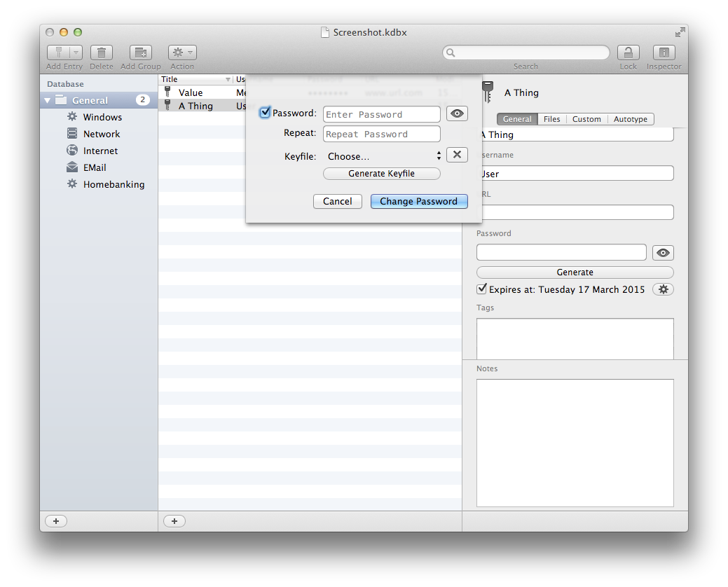
Task: Click the Add Entry key icon
Action: [x=59, y=53]
